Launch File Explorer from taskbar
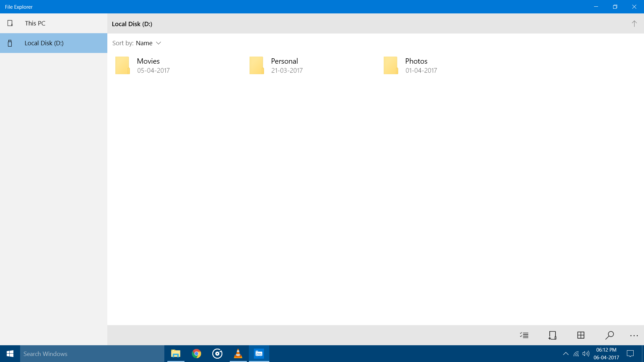 pyautogui.click(x=176, y=354)
